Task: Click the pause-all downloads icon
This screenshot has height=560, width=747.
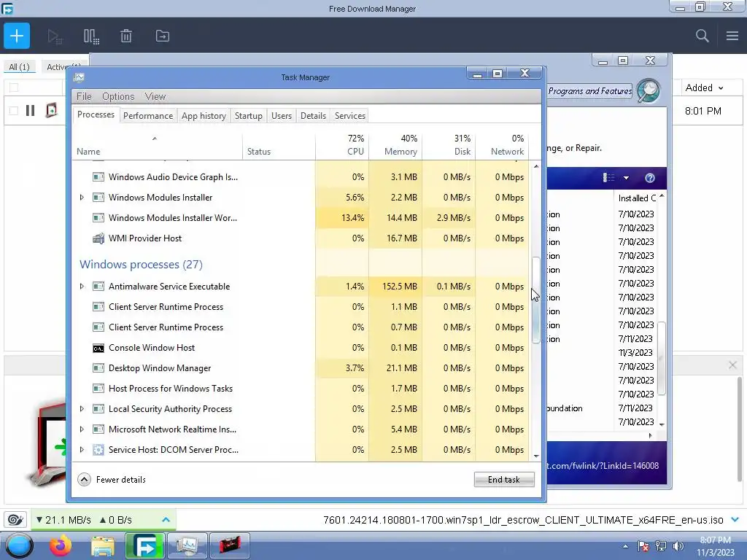Action: coord(91,36)
